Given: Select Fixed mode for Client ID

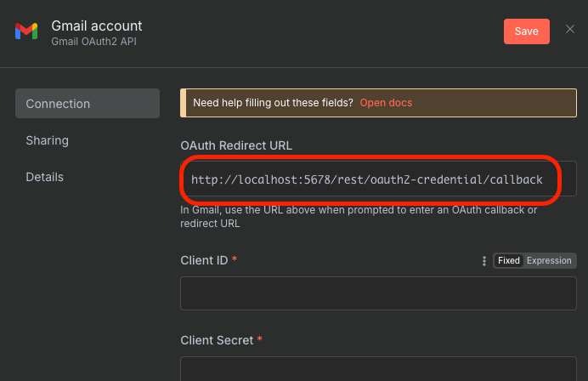Looking at the screenshot, I should 508,260.
